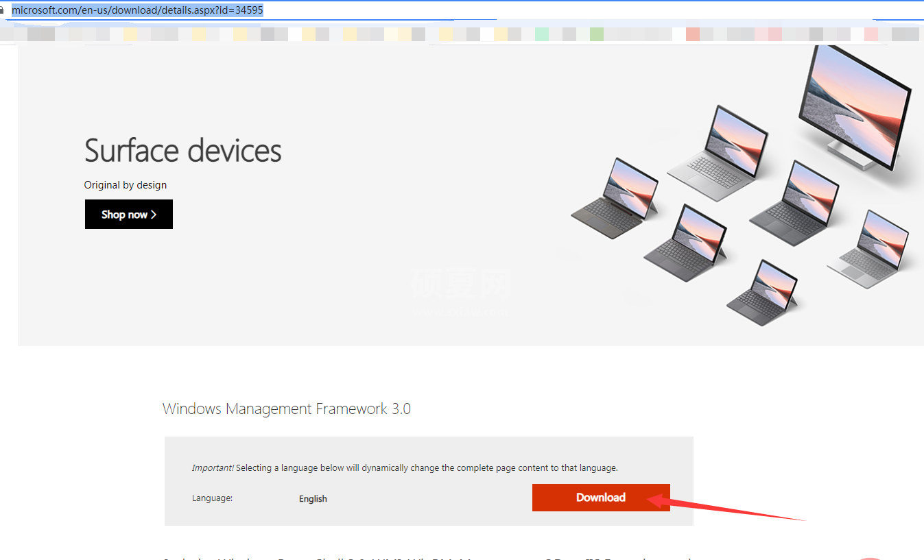Image resolution: width=924 pixels, height=560 pixels.
Task: Click the red Download button
Action: (601, 498)
